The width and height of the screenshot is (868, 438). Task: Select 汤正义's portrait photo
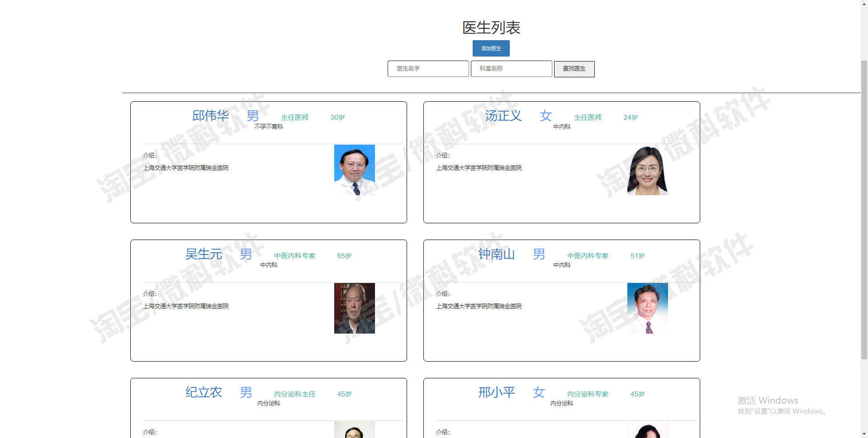(x=648, y=170)
